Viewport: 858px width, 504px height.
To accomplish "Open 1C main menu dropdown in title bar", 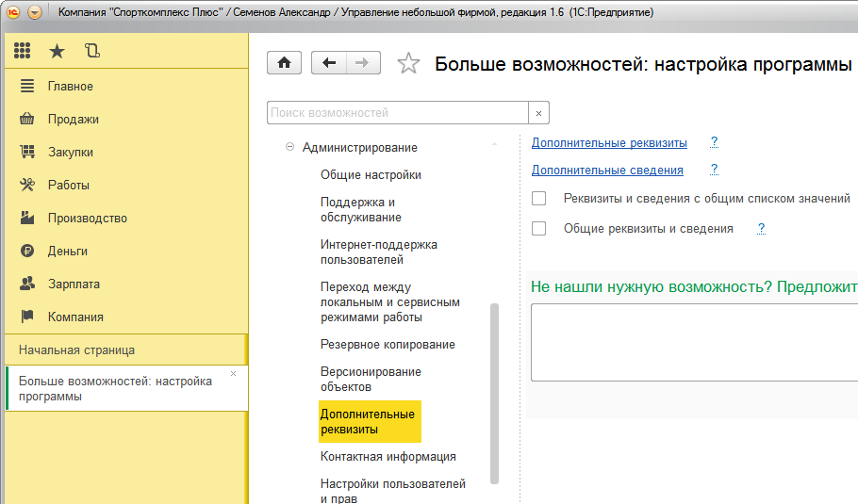I will (x=35, y=13).
